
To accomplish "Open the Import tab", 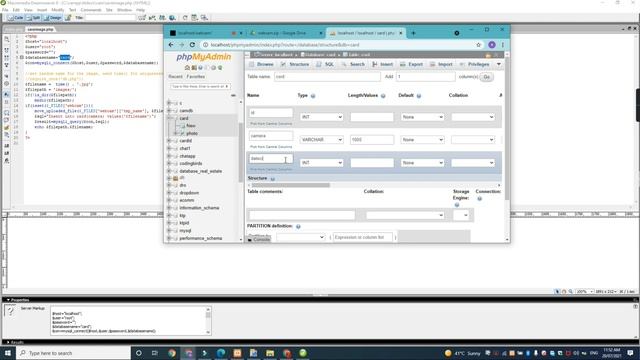I will pyautogui.click(x=441, y=64).
